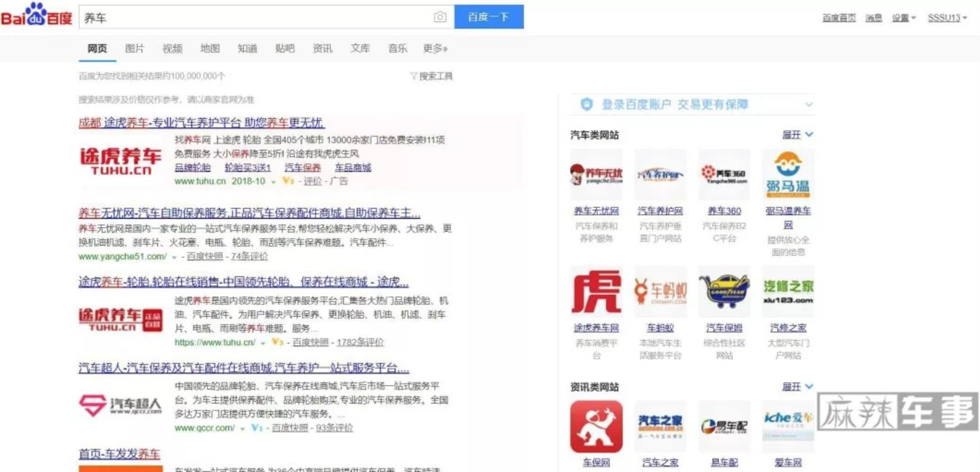The image size is (980, 472).
Task: Open 驼马温养车网 site logo
Action: tap(788, 176)
